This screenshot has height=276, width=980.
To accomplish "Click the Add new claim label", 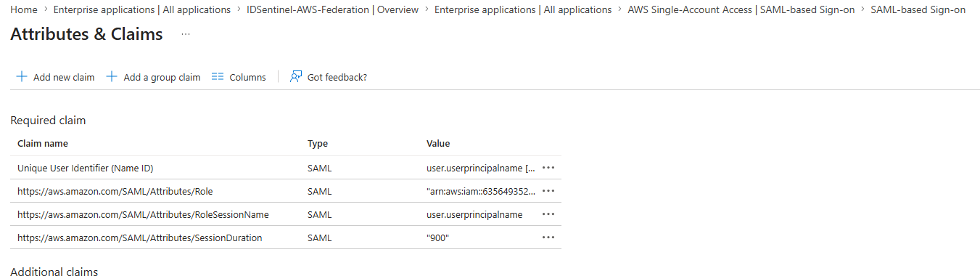I will pyautogui.click(x=64, y=77).
